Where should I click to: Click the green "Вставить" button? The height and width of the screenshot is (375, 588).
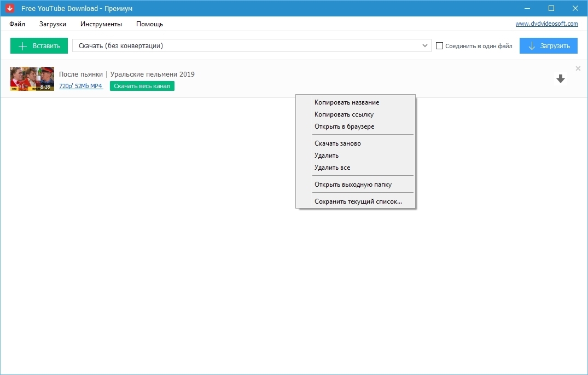coord(39,46)
